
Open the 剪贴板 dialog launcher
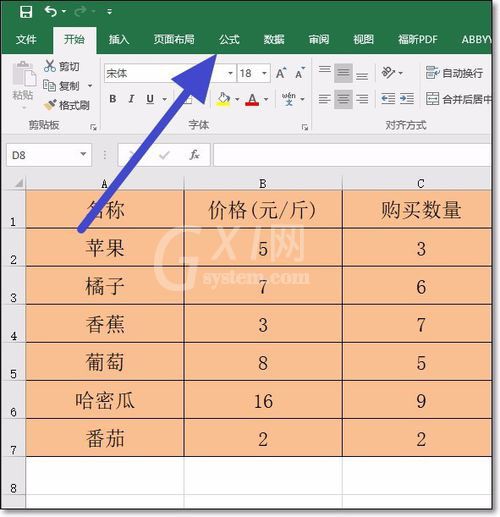coord(93,127)
